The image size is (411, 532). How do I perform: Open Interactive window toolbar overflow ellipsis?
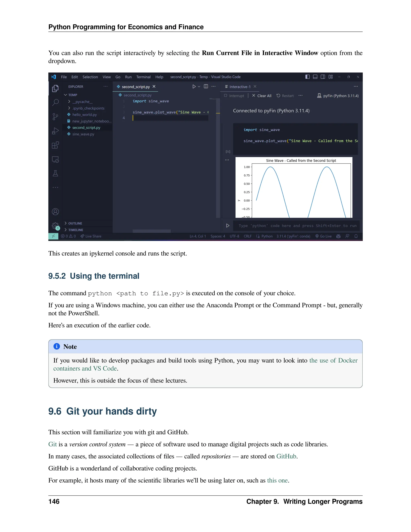(300, 96)
